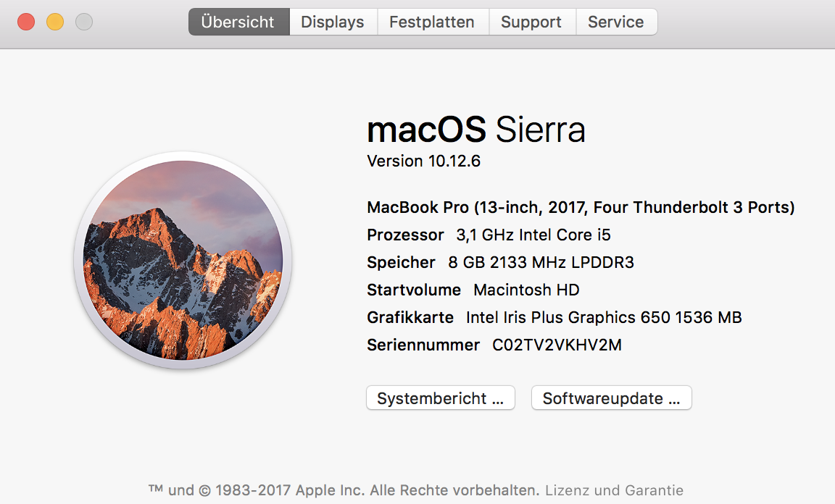835x504 pixels.
Task: Click the serial number C02TV2VKHV2M
Action: (557, 345)
